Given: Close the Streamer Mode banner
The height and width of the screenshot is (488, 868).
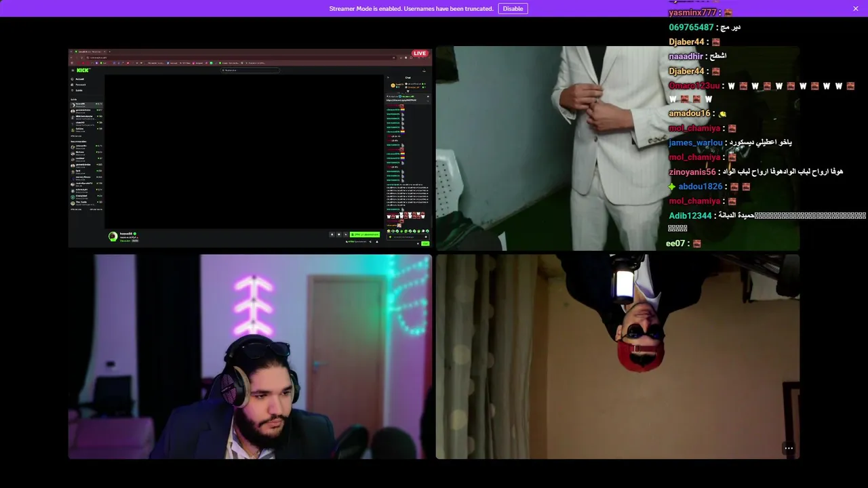Looking at the screenshot, I should (x=856, y=9).
